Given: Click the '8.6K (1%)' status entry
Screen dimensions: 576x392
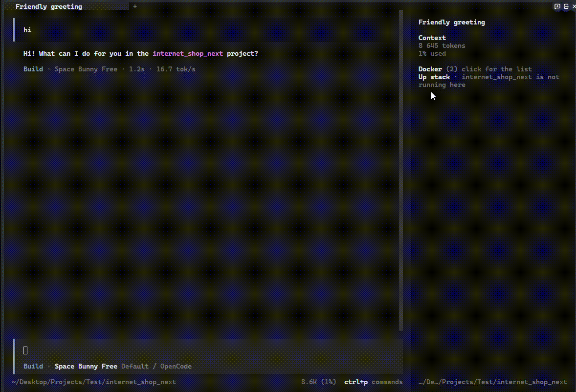Looking at the screenshot, I should [318, 382].
